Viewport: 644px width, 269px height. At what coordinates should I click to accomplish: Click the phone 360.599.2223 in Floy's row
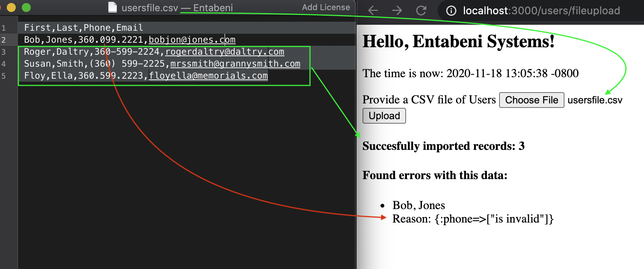click(110, 76)
